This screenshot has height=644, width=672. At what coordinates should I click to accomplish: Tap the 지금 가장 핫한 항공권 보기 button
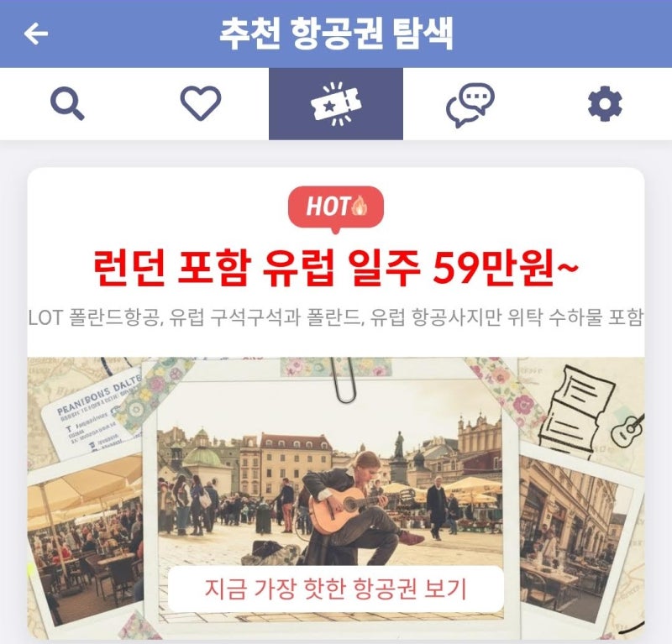click(x=335, y=589)
